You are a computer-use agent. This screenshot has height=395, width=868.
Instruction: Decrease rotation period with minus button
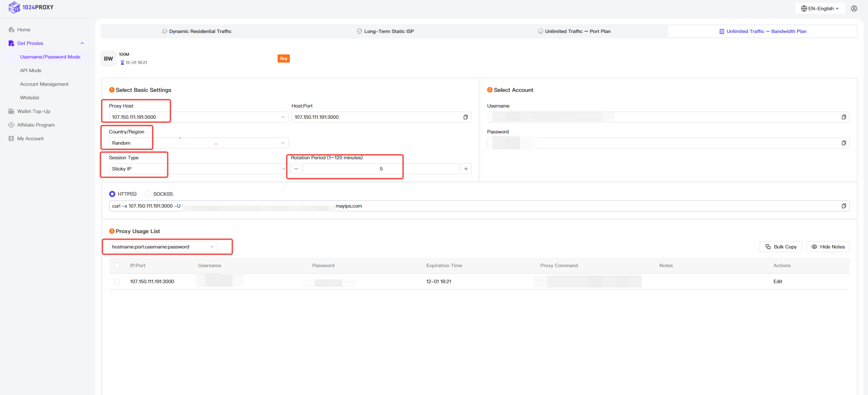[296, 169]
